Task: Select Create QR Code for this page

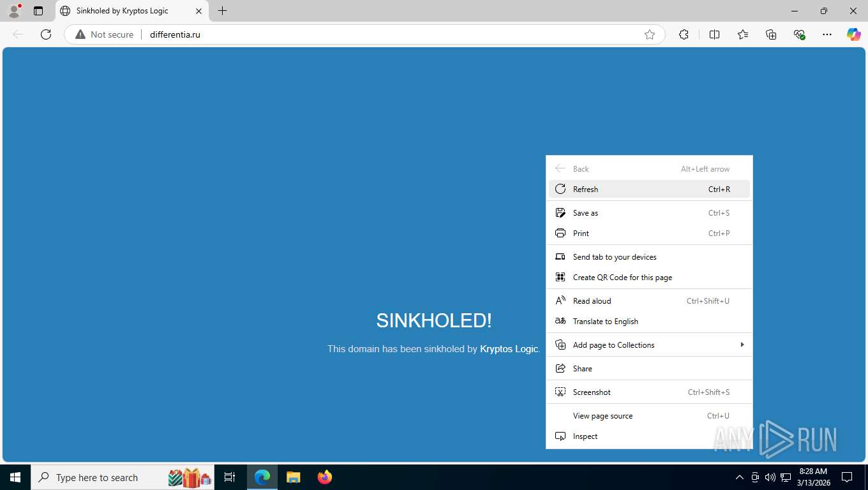Action: tap(649, 277)
